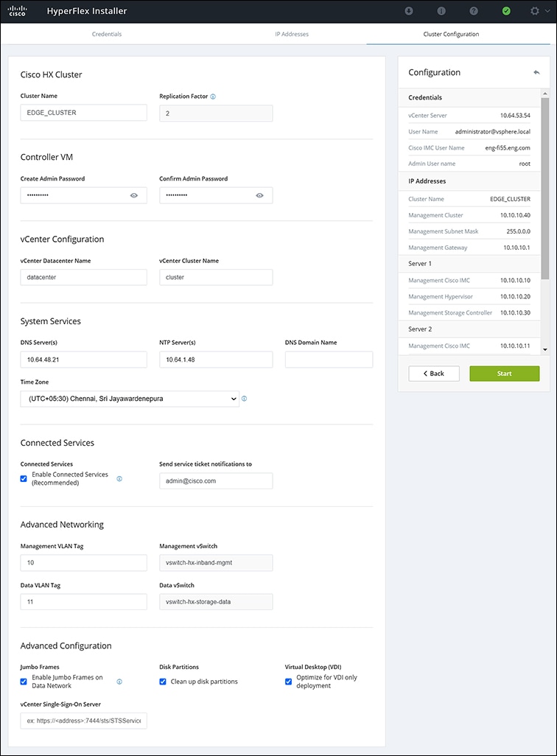Click the green status checkmark icon
The width and height of the screenshot is (557, 756).
pyautogui.click(x=506, y=10)
